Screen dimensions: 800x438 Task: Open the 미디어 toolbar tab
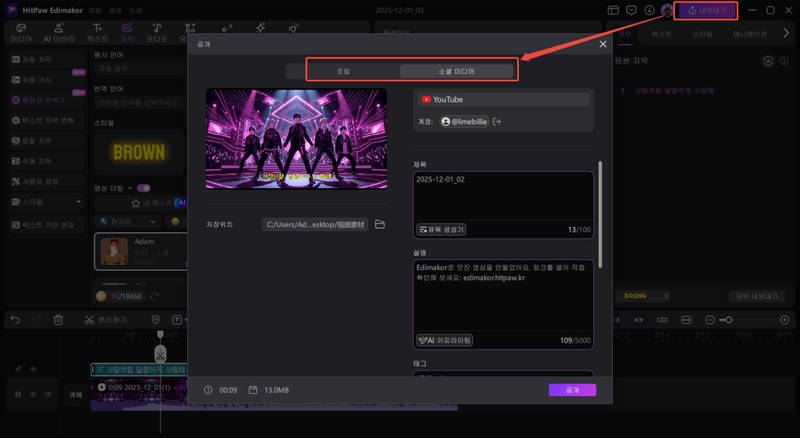pos(21,33)
